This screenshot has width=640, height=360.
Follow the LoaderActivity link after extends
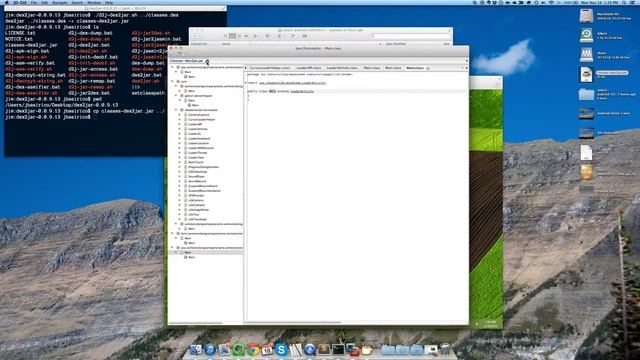coord(302,91)
